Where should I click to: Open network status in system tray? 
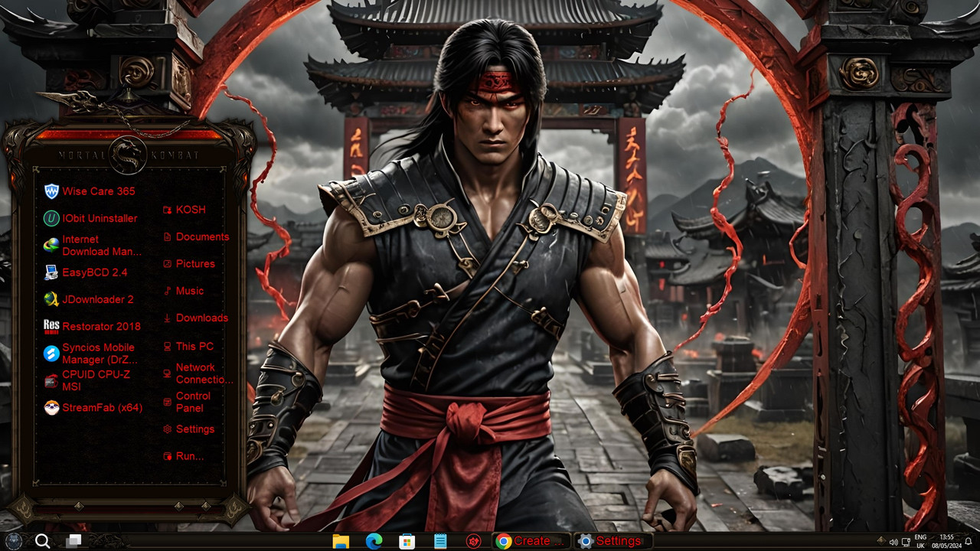point(906,542)
